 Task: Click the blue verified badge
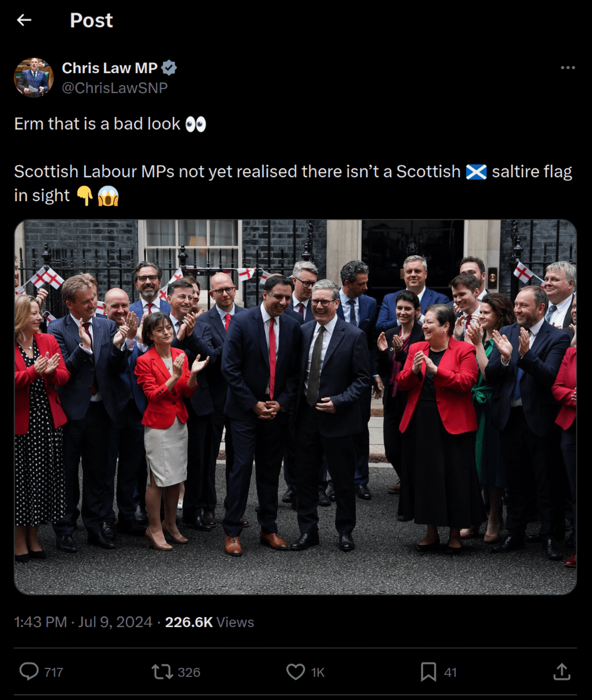169,68
